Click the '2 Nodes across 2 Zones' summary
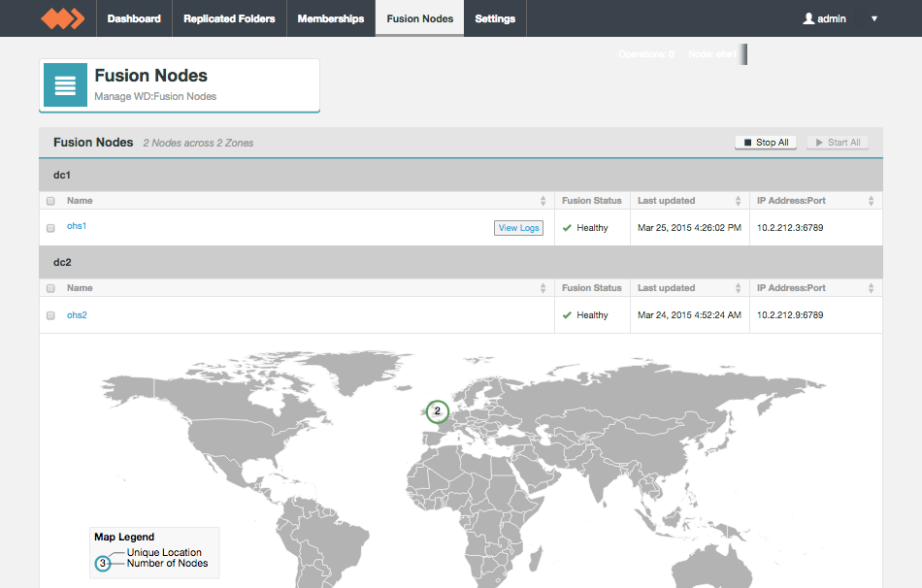This screenshot has height=588, width=922. click(198, 143)
